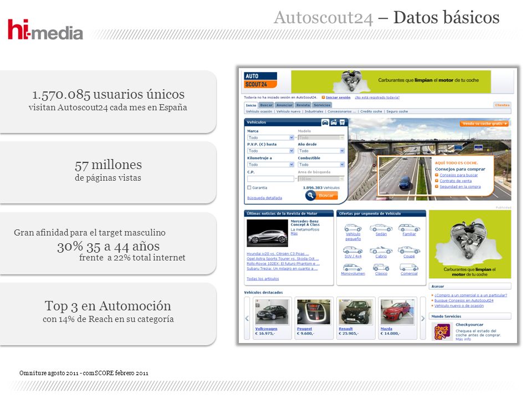Click the Iniciar sesión link
The height and width of the screenshot is (399, 532).
coord(338,98)
